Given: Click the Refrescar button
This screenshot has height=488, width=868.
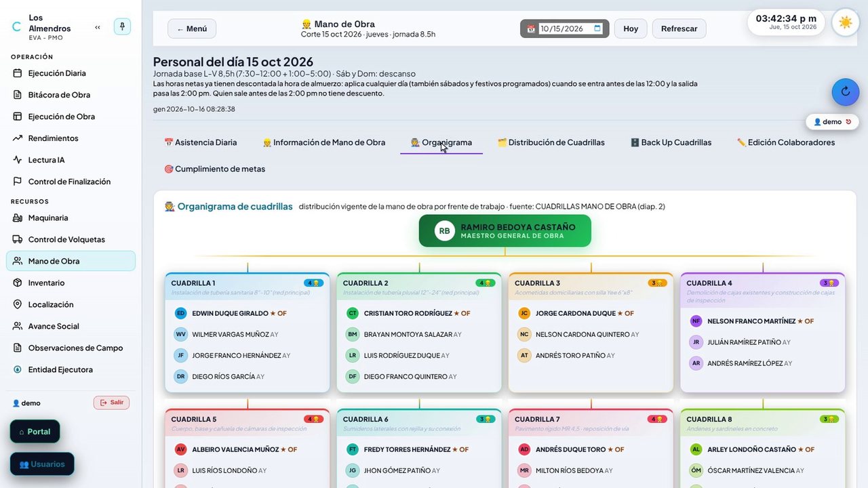Looking at the screenshot, I should [x=679, y=28].
